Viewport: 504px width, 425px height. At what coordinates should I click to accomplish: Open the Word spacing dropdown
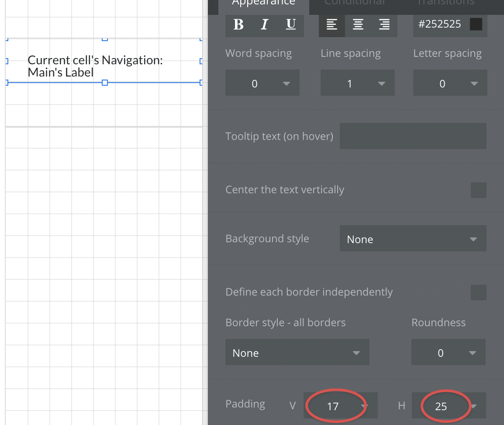(x=262, y=84)
